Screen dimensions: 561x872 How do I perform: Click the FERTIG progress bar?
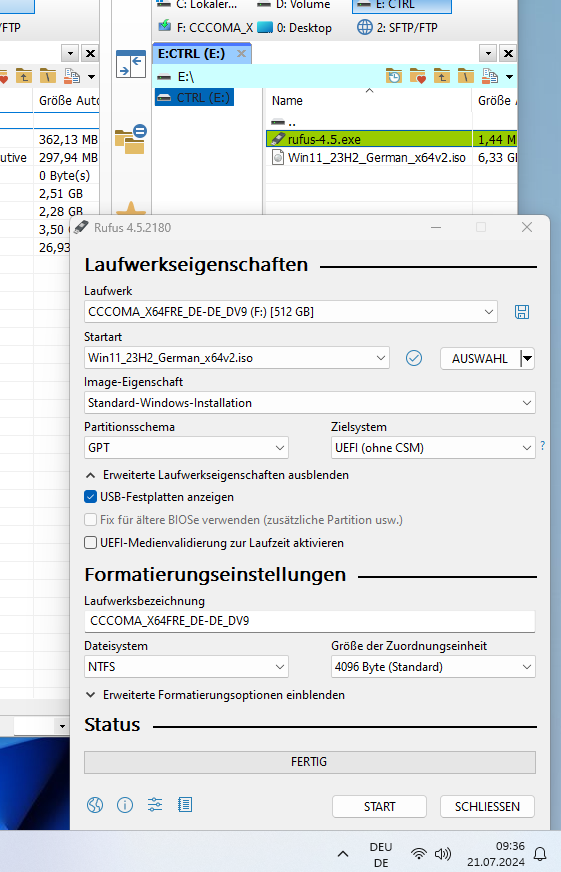pos(310,762)
